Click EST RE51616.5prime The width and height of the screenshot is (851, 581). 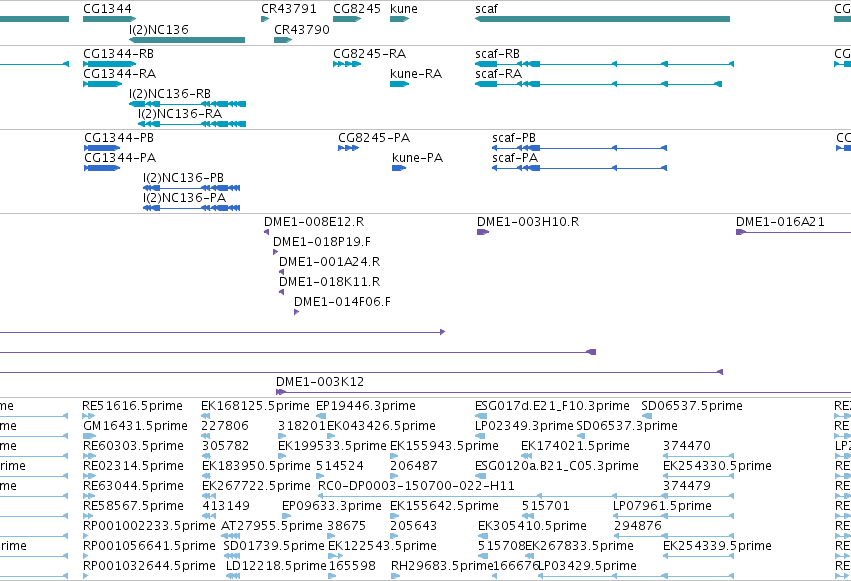[x=132, y=406]
